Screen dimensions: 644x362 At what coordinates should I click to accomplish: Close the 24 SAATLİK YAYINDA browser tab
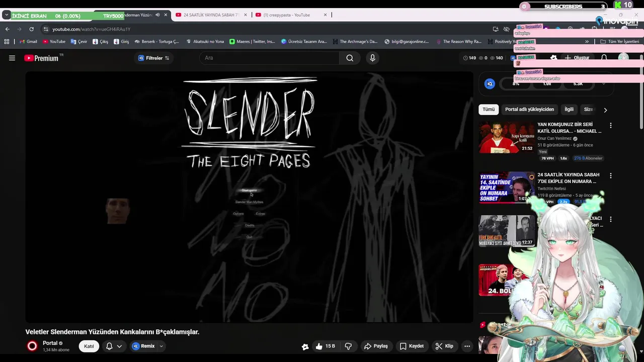tap(245, 15)
